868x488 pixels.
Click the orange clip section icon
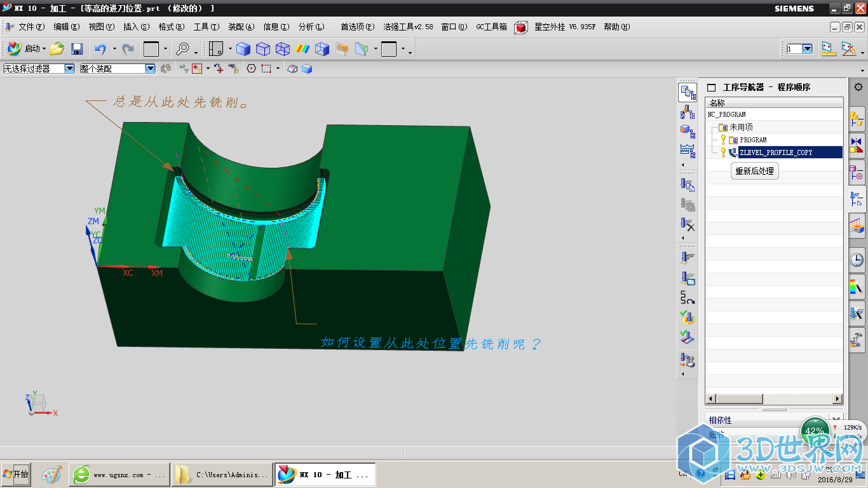click(x=342, y=48)
